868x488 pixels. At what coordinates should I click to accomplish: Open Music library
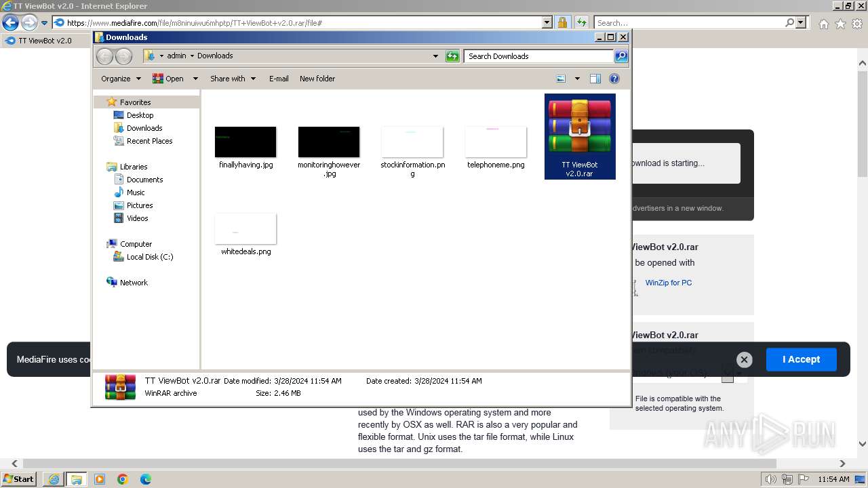(136, 192)
